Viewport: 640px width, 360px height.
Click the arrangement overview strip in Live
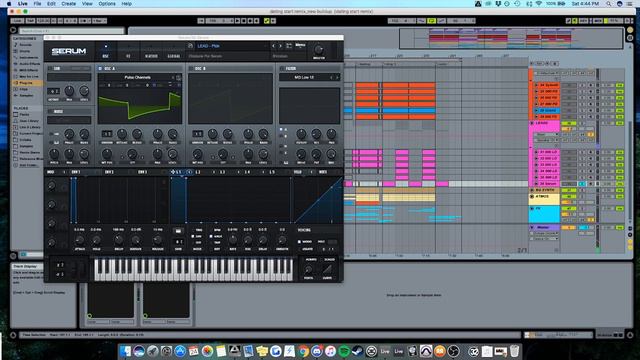(511, 38)
